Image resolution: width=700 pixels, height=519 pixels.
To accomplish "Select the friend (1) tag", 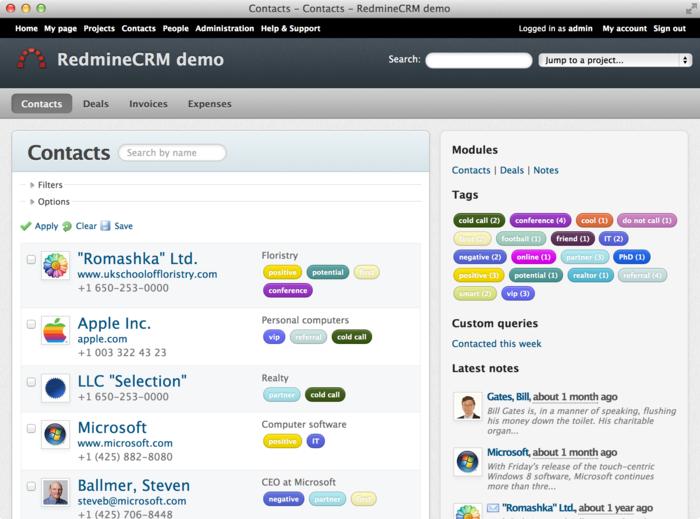I will (x=573, y=239).
